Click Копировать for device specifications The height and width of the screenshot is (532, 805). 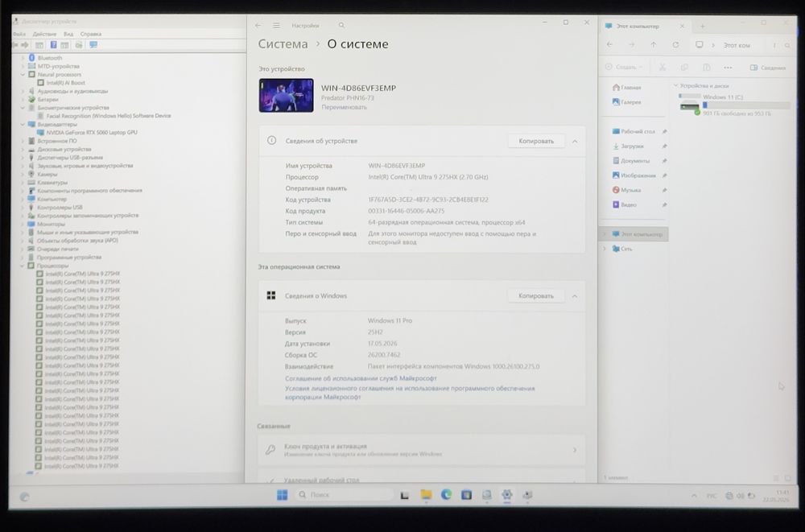pyautogui.click(x=536, y=141)
